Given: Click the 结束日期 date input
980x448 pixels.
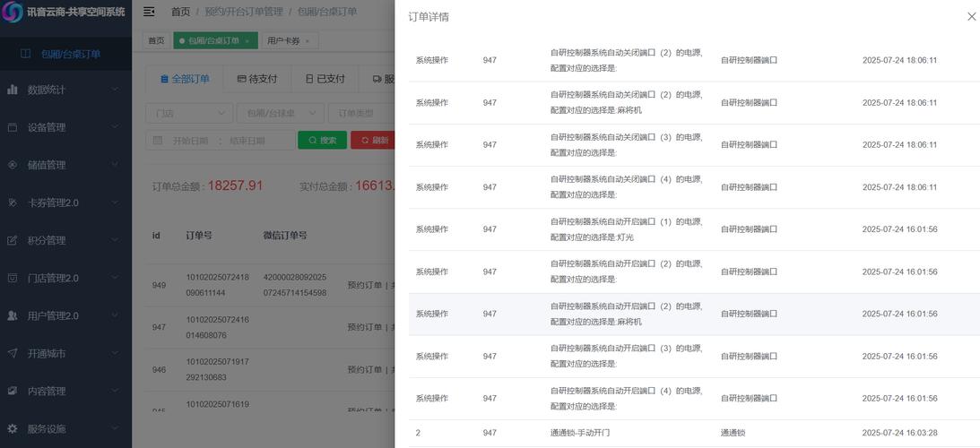Looking at the screenshot, I should (x=247, y=141).
